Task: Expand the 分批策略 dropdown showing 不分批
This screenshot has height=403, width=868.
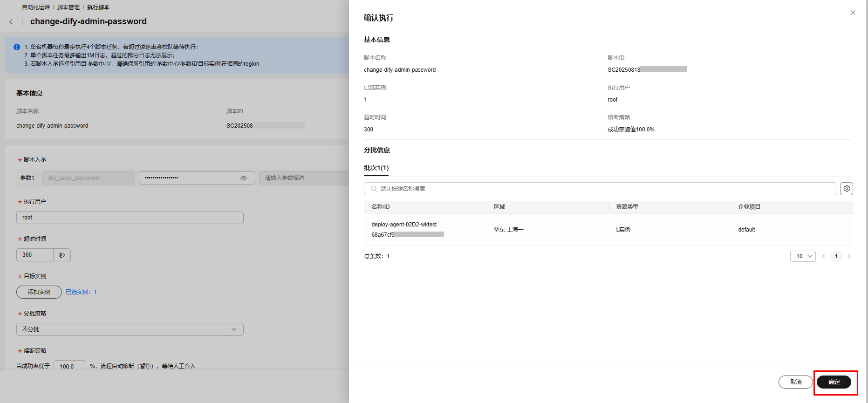Action: tap(130, 329)
